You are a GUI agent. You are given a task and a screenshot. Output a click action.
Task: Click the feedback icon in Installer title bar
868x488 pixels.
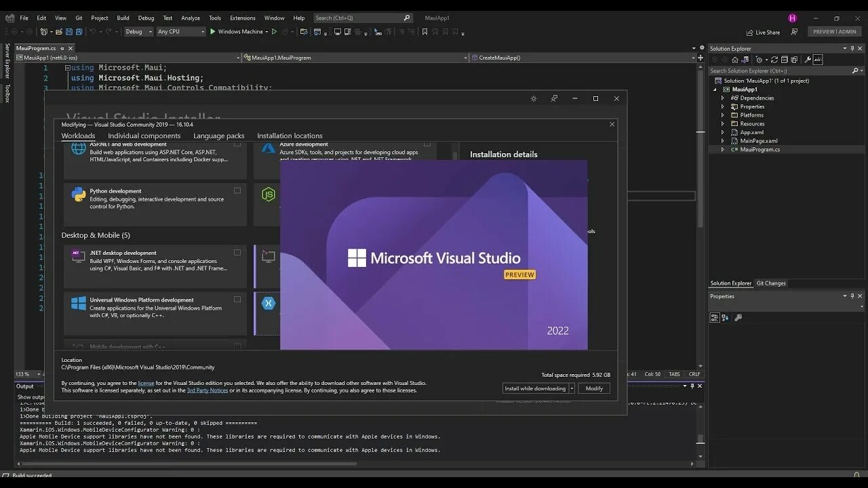click(x=554, y=98)
